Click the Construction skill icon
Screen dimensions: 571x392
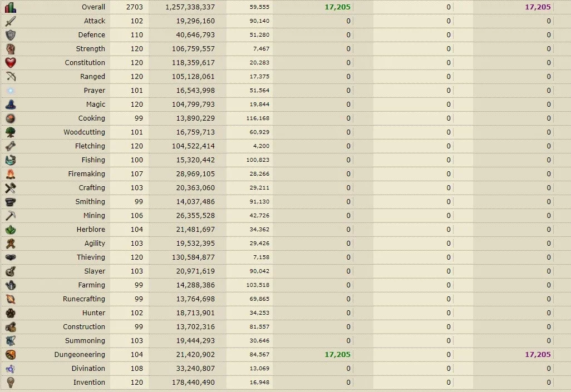[11, 327]
